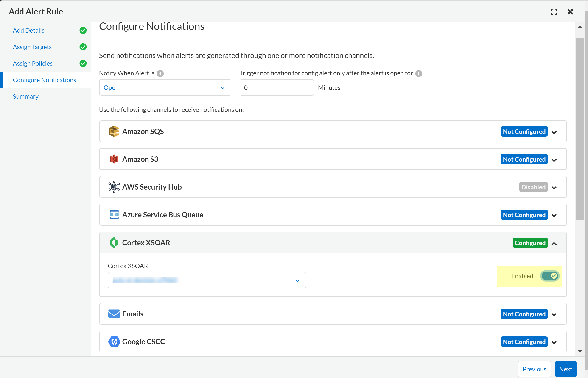588x378 pixels.
Task: Click the AWS Security Hub channel name
Action: click(x=152, y=187)
